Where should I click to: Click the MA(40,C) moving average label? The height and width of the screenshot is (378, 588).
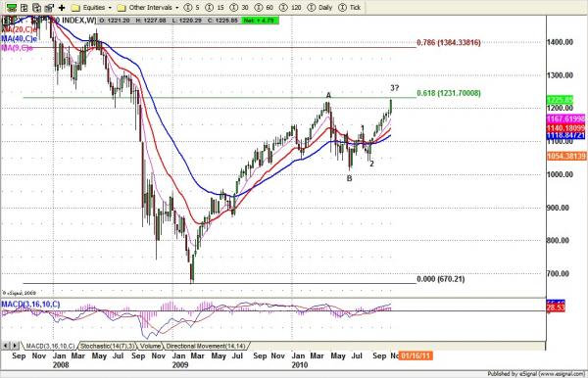(20, 38)
